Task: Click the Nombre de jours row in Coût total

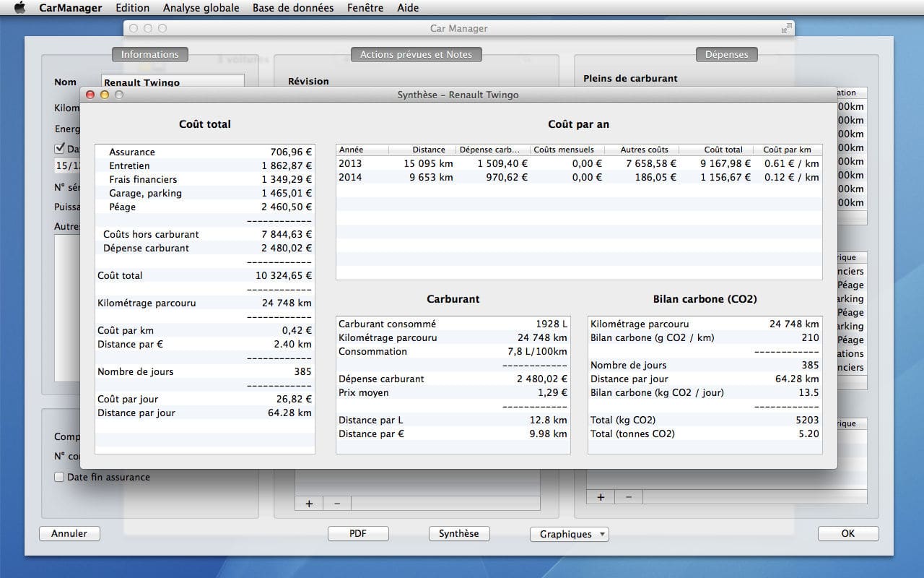Action: (205, 371)
